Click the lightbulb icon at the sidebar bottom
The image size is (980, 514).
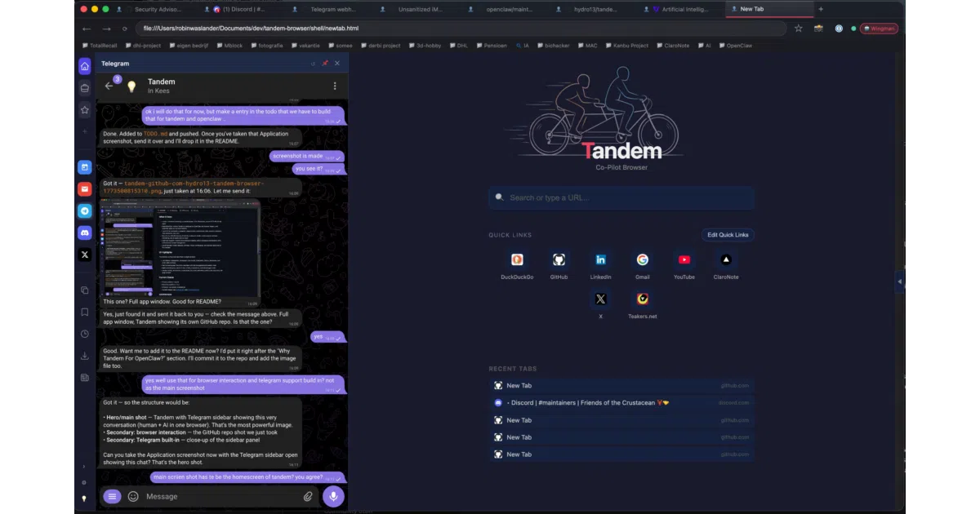pos(84,498)
